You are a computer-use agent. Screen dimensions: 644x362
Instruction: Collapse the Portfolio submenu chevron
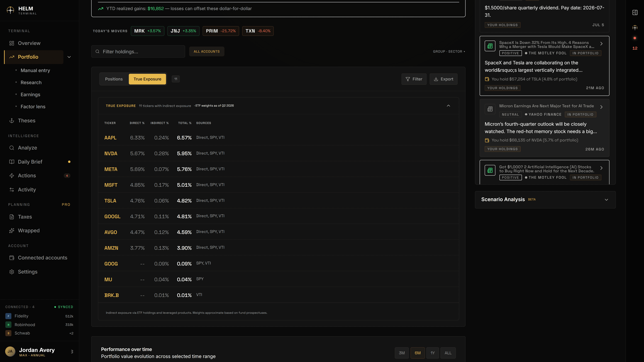tap(69, 57)
